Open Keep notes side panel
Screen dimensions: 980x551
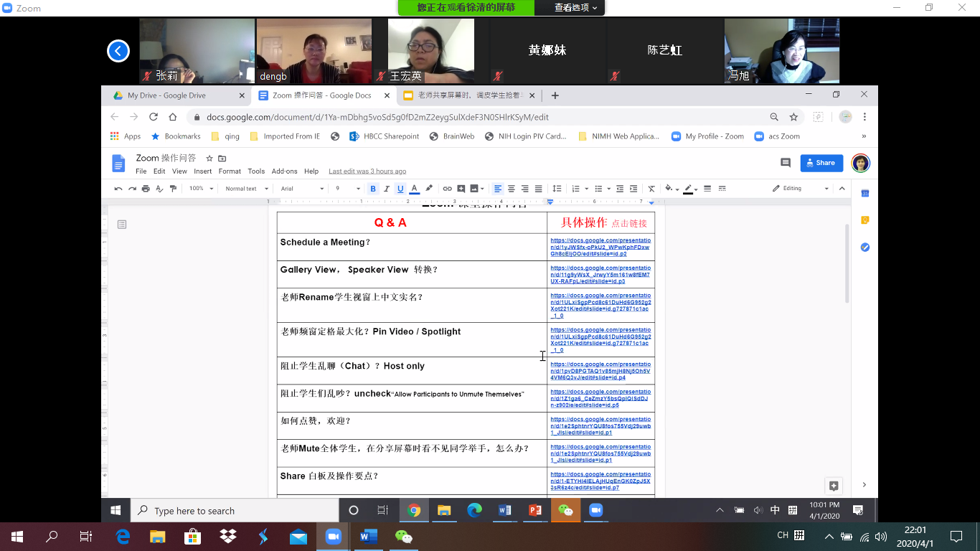(x=864, y=220)
